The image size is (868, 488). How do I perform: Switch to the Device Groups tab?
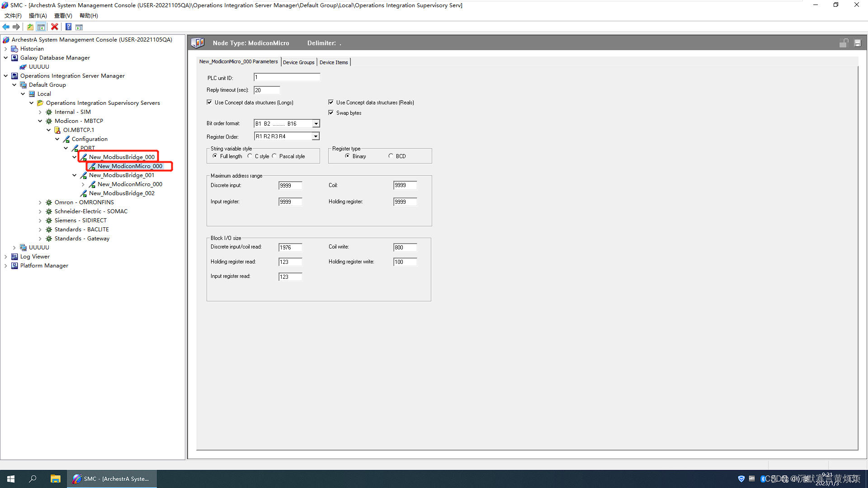tap(298, 62)
